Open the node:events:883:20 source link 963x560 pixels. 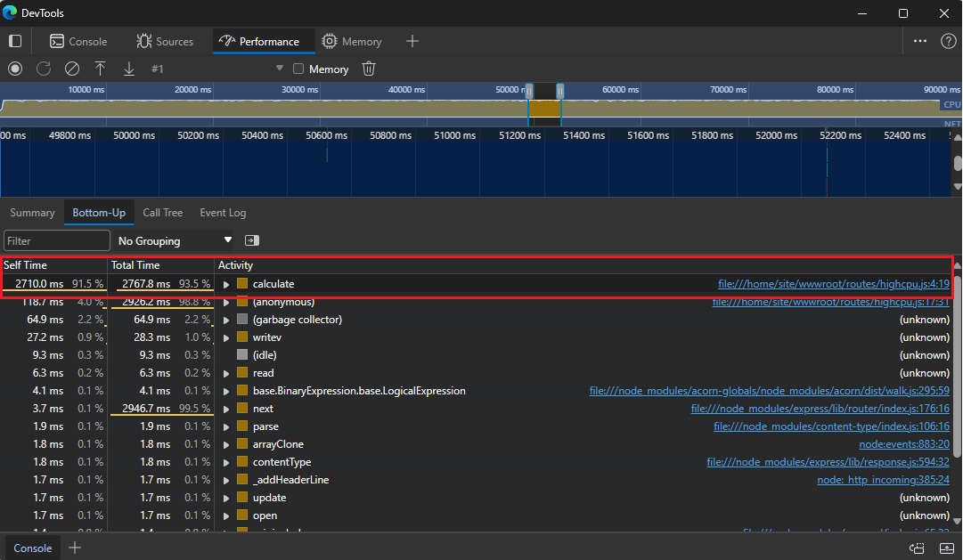(x=903, y=444)
